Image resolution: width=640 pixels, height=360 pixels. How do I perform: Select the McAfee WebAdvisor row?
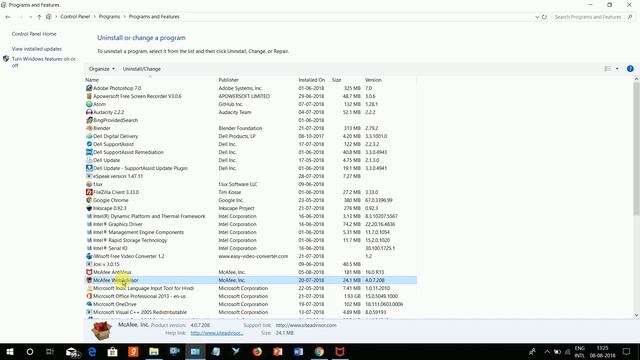[x=251, y=280]
